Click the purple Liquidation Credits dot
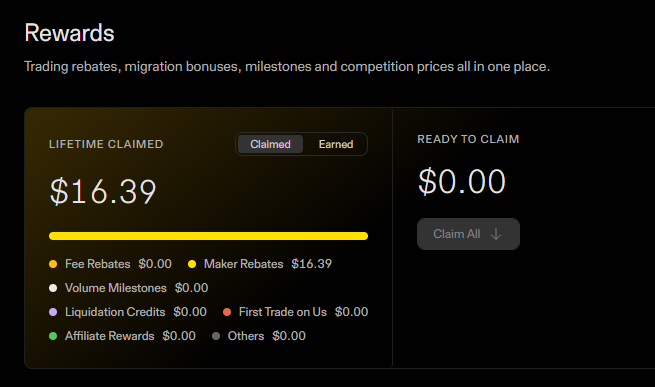 [53, 312]
